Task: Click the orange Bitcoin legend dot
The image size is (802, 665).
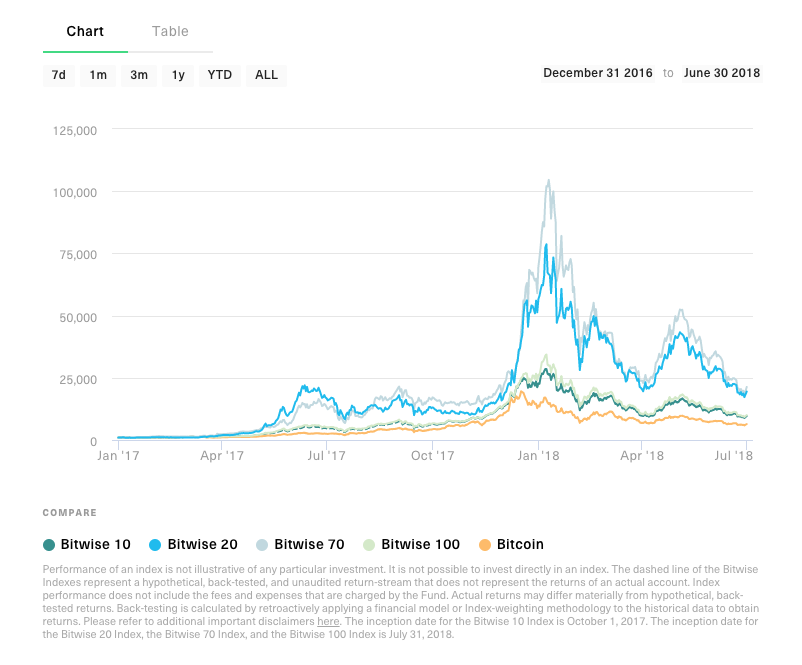Action: click(x=485, y=544)
